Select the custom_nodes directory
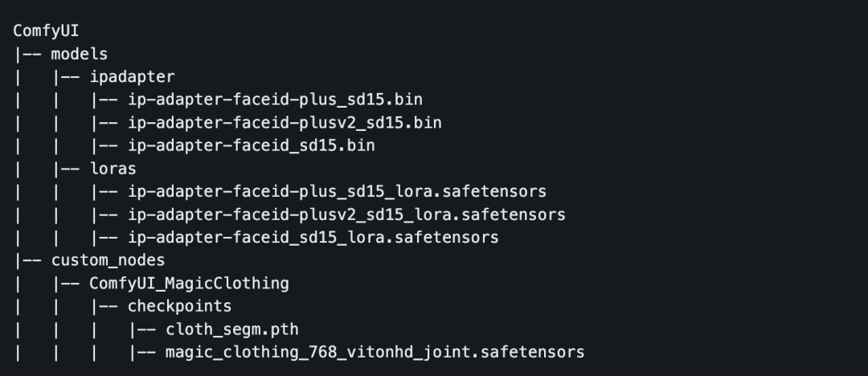This screenshot has height=376, width=868. pos(108,260)
